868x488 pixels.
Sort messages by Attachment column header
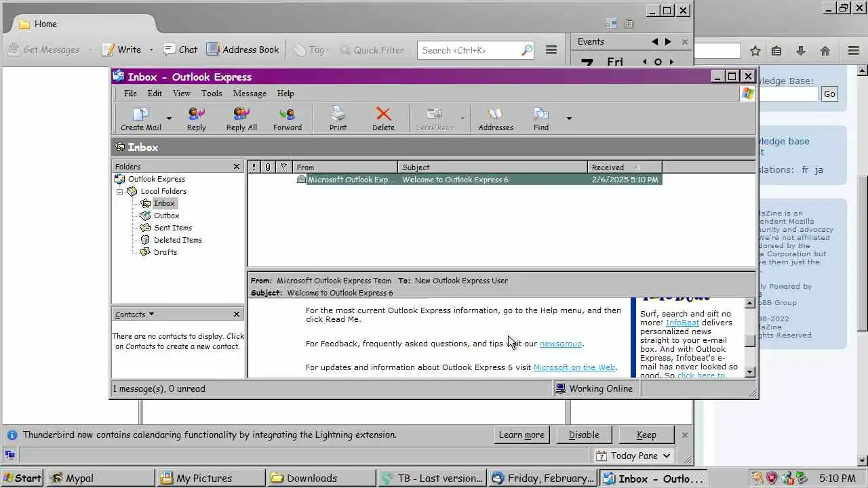coord(269,167)
